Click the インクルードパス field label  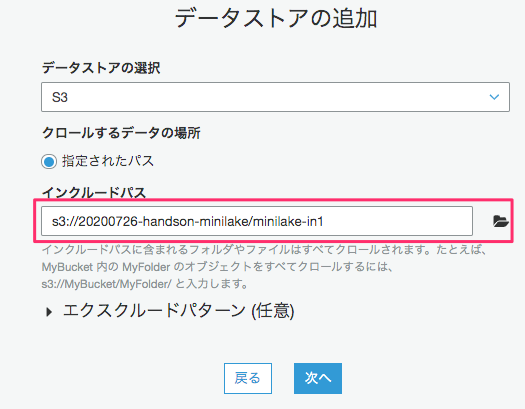[94, 192]
